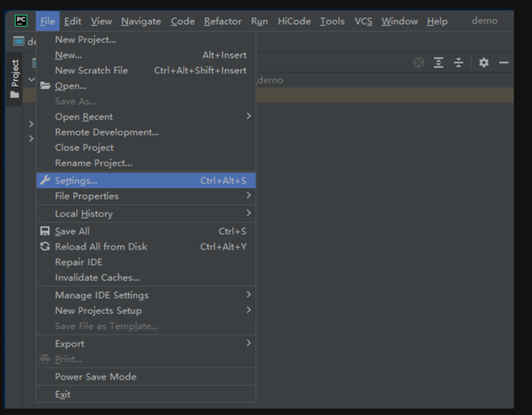Hide the Project panel with minus icon
Screen dimensions: 532x415
pyautogui.click(x=503, y=63)
